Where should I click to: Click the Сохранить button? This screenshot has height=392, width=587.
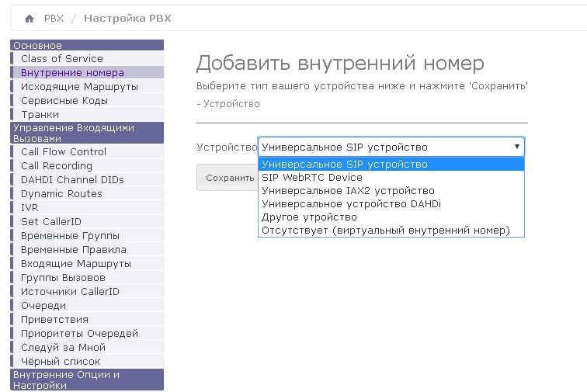[228, 178]
